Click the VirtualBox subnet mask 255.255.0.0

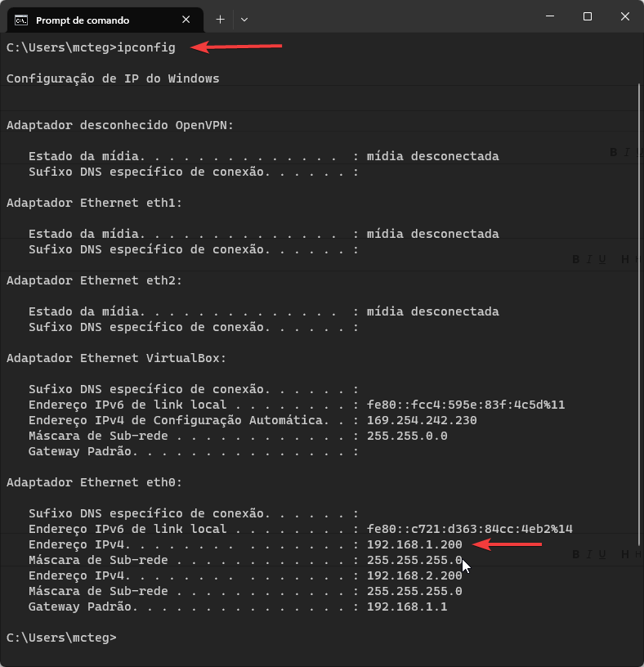[x=407, y=436]
